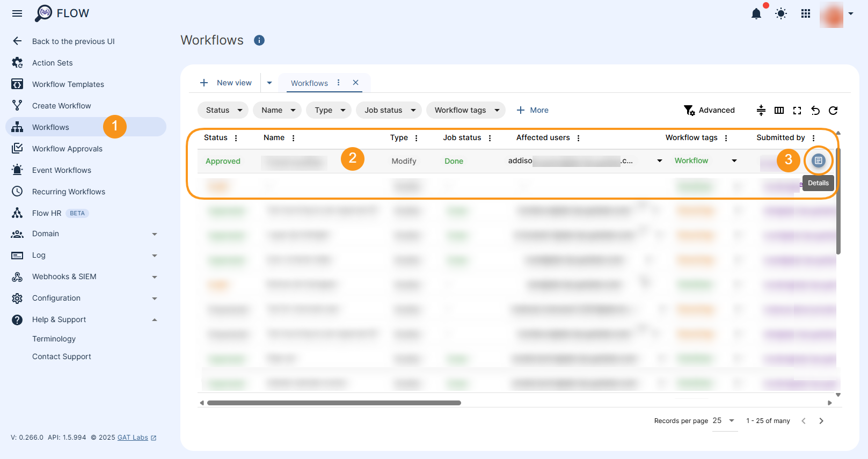Open the Status filter dropdown
Image resolution: width=868 pixels, height=459 pixels.
[x=223, y=110]
